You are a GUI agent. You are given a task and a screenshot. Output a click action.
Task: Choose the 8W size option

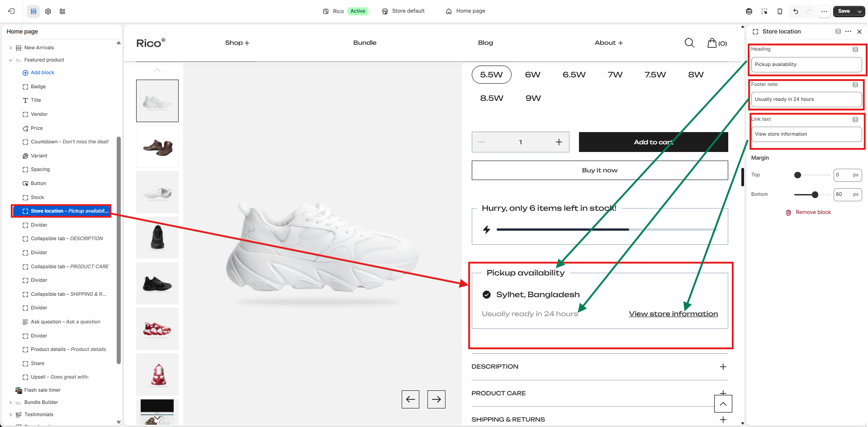(696, 75)
